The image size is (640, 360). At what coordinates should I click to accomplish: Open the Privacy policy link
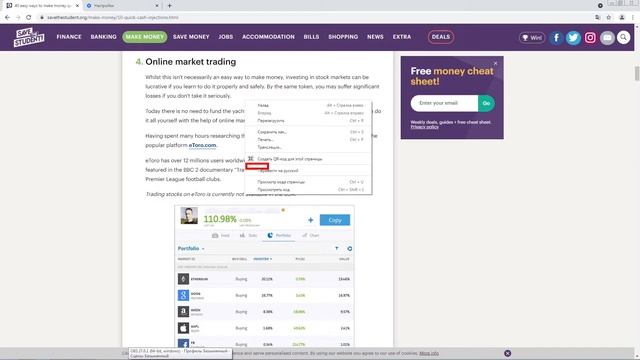[x=424, y=127]
